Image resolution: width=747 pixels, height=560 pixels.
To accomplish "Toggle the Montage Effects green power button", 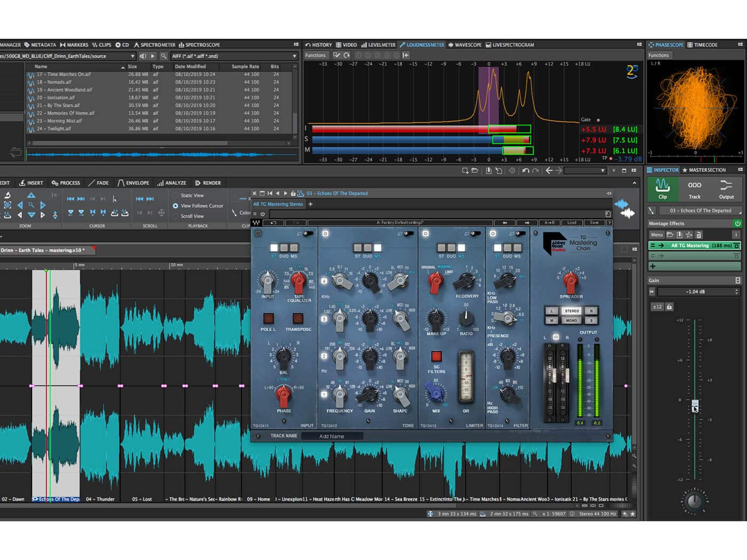I will click(x=737, y=223).
